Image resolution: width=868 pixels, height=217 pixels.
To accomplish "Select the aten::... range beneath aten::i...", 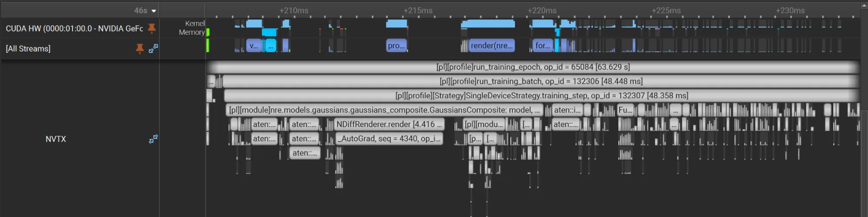I will point(566,124).
